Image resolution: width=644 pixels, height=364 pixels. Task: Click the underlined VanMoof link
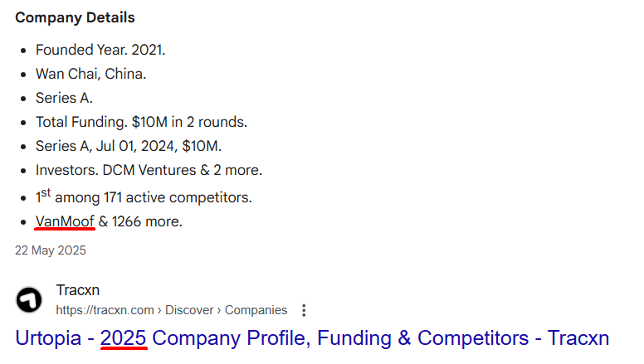[x=65, y=221]
